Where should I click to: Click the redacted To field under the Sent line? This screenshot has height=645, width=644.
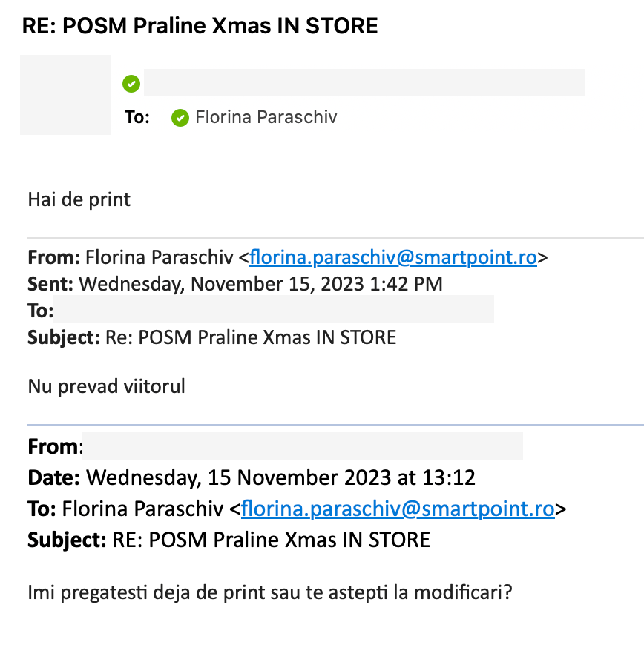(x=275, y=309)
